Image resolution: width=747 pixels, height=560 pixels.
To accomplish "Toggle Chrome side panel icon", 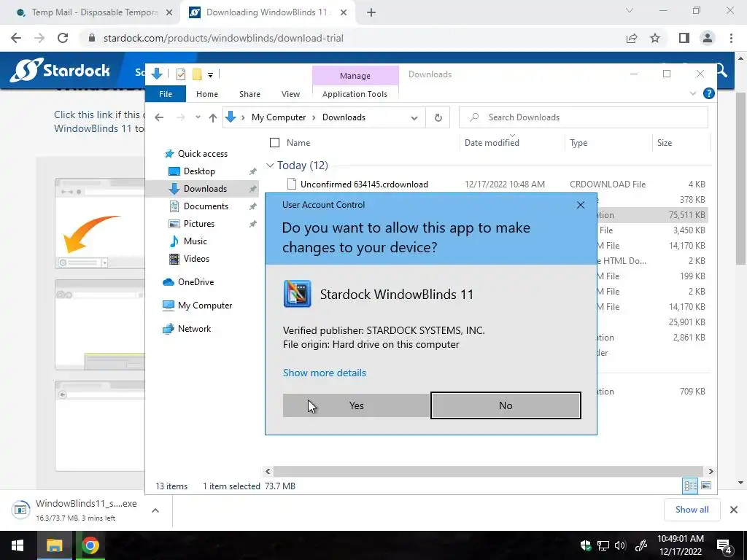I will (684, 38).
